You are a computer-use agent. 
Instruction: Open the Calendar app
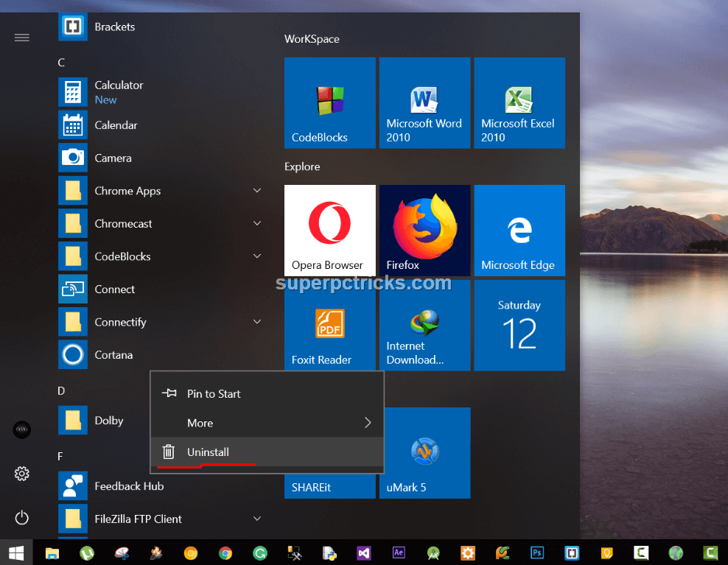click(x=160, y=125)
